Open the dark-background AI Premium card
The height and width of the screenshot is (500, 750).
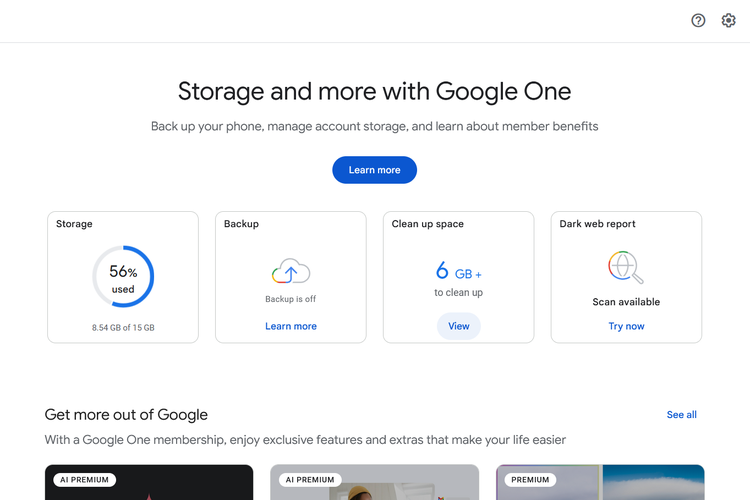point(149,483)
